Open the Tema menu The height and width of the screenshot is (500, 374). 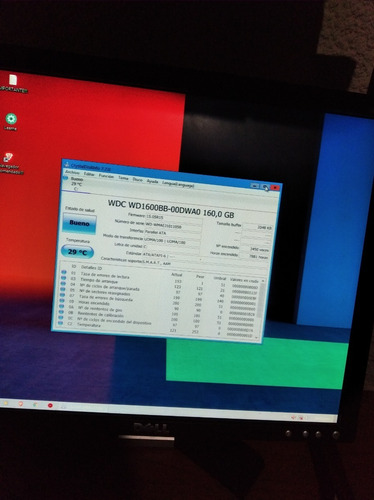pyautogui.click(x=123, y=178)
